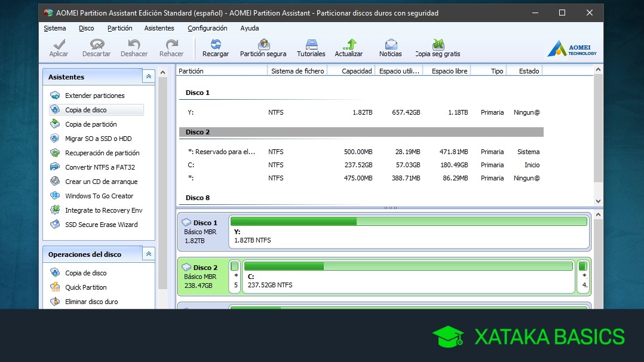Click partition list scrollbar up arrow
Image resolution: width=644 pixels, height=362 pixels.
pos(598,70)
